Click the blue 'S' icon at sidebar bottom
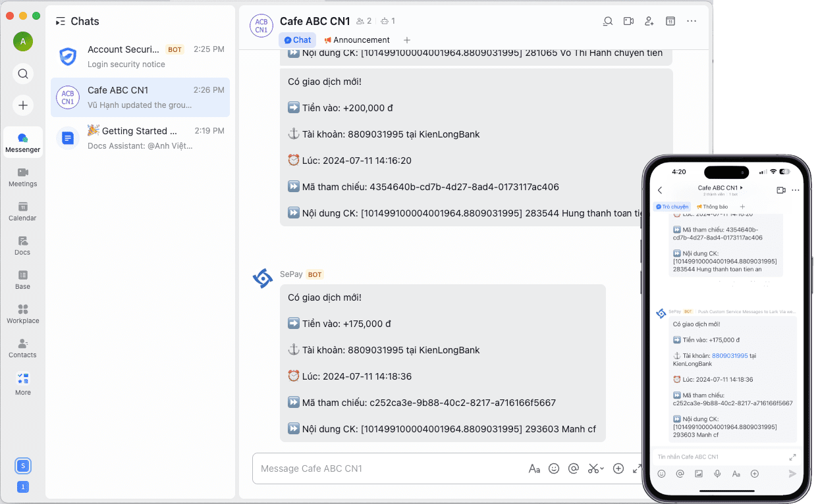The image size is (818, 504). [23, 466]
